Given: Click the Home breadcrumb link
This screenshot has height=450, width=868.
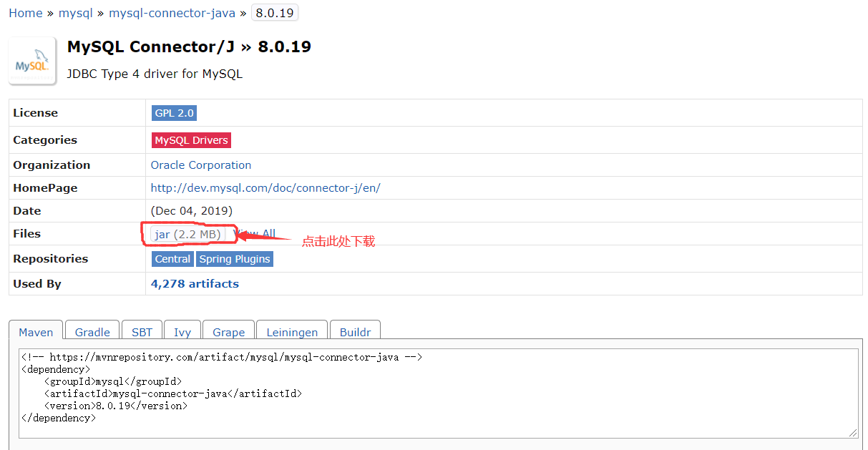Looking at the screenshot, I should click(x=25, y=12).
